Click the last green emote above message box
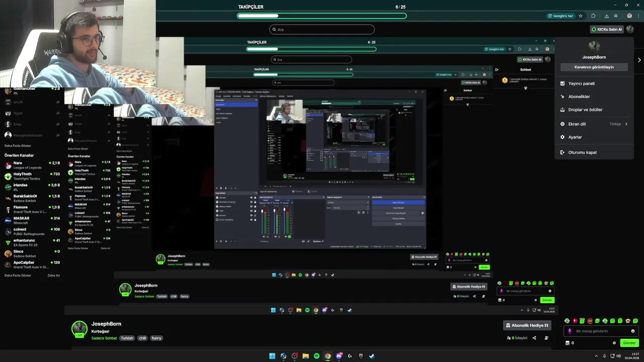Image resolution: width=644 pixels, height=362 pixels. (635, 321)
